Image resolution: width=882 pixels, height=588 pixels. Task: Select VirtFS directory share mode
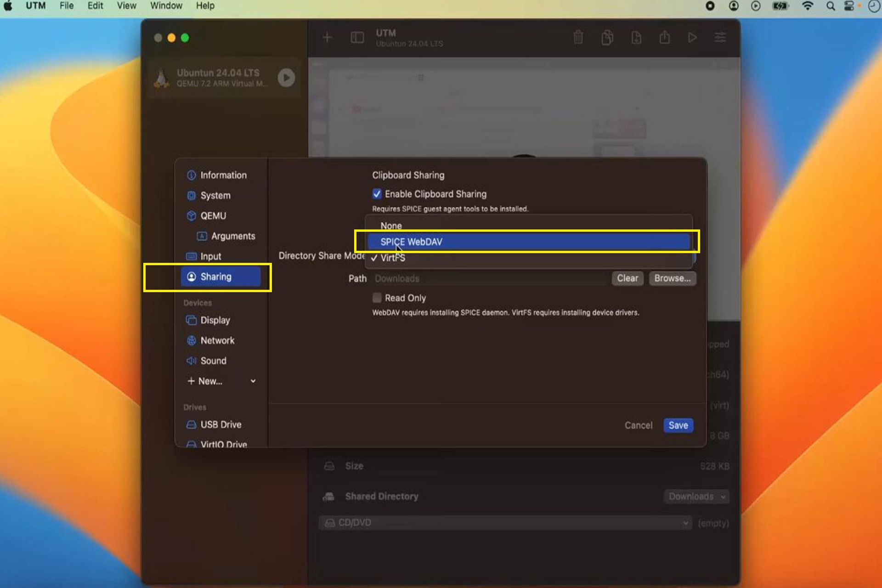pos(392,257)
